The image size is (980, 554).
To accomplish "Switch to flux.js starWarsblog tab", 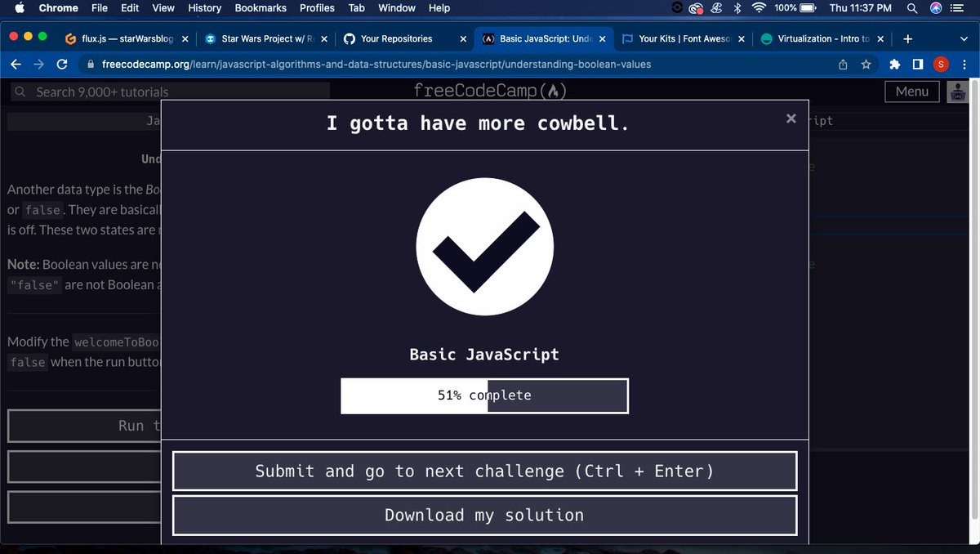I will tap(128, 38).
